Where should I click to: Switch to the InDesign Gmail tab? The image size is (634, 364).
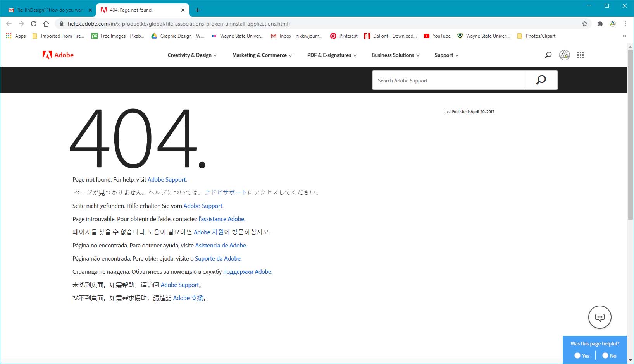(x=50, y=10)
